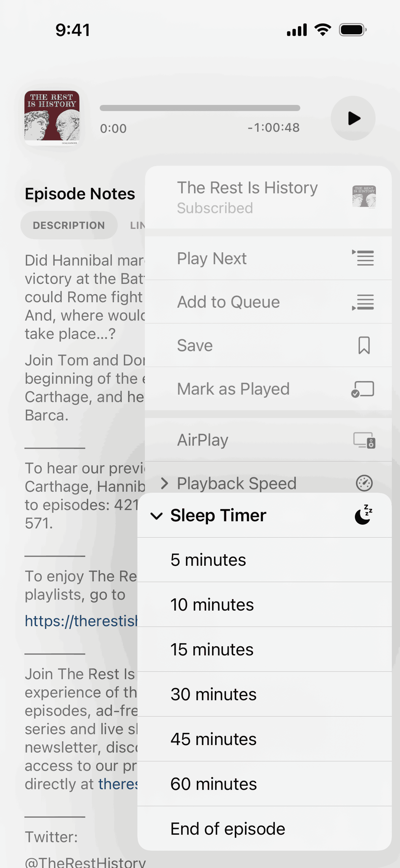Click the episode progress bar
Viewport: 400px width, 868px height.
(200, 108)
